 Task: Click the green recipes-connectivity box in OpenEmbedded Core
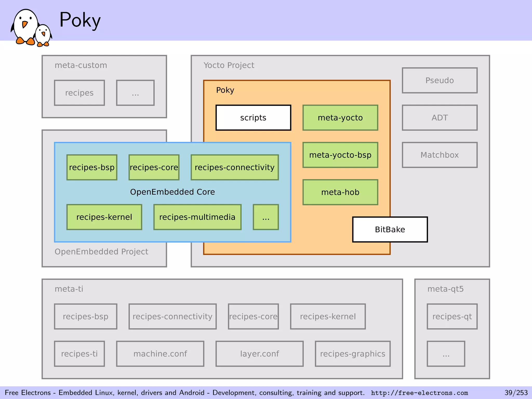tap(235, 167)
